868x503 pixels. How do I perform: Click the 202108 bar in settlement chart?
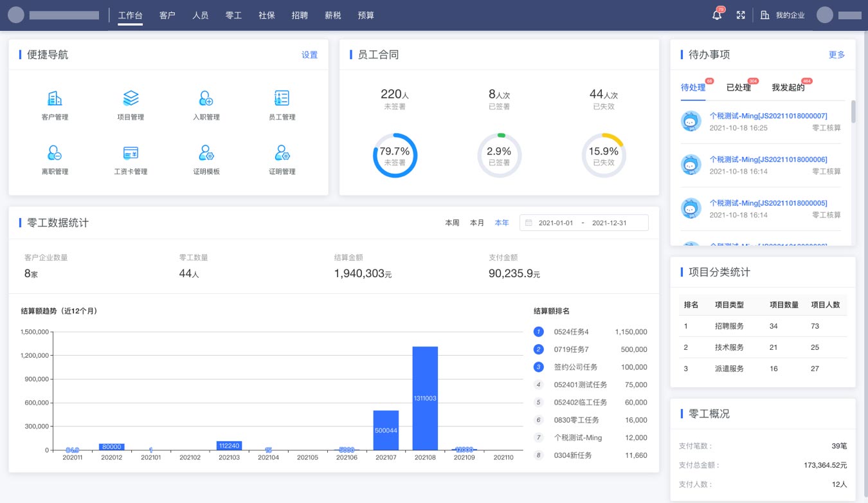425,398
